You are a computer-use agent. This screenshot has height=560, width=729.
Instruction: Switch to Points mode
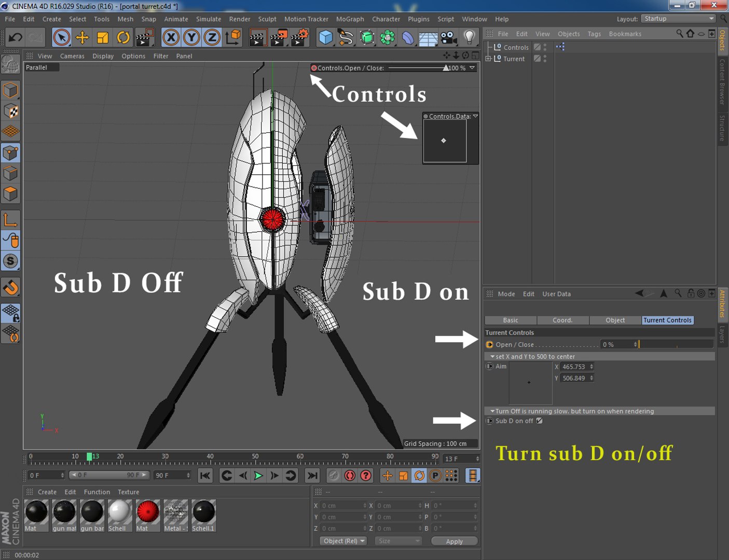click(x=10, y=152)
